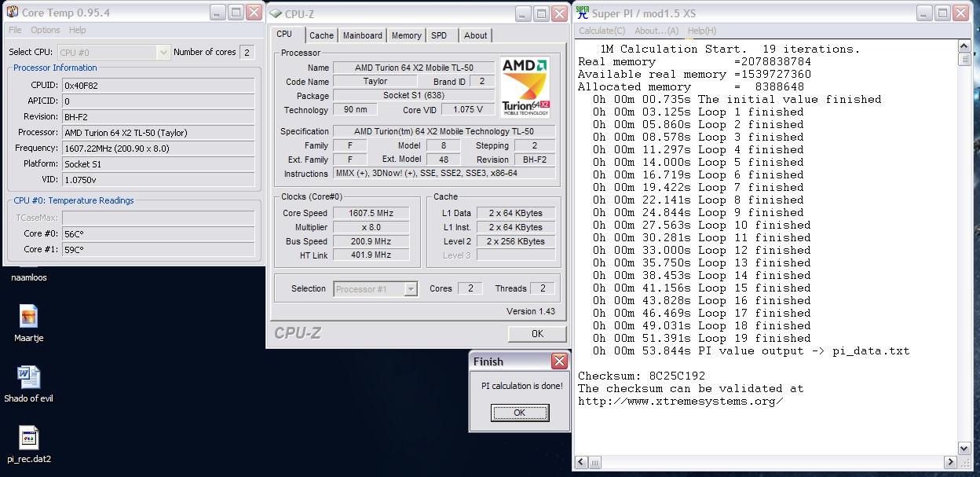
Task: Click OK button in CPU-Z window
Action: click(x=537, y=334)
